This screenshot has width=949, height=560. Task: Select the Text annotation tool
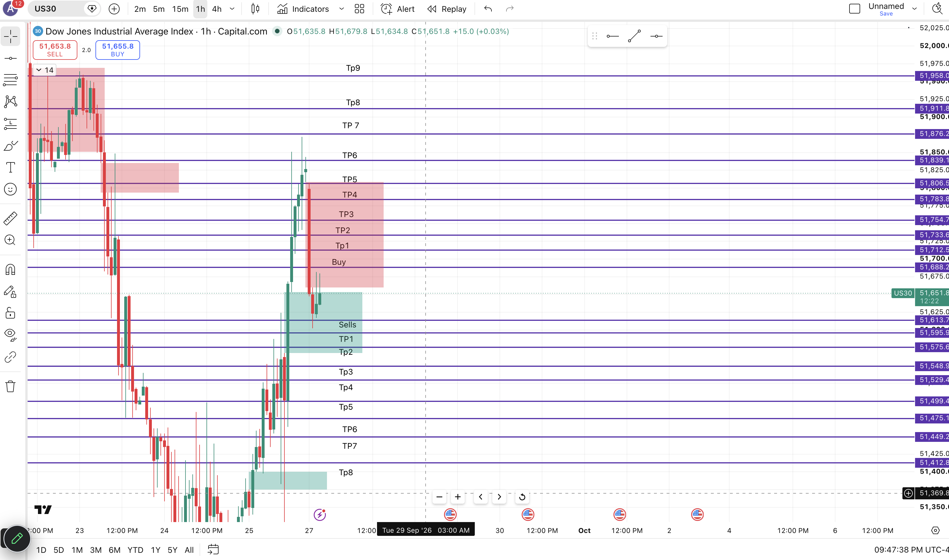(11, 167)
